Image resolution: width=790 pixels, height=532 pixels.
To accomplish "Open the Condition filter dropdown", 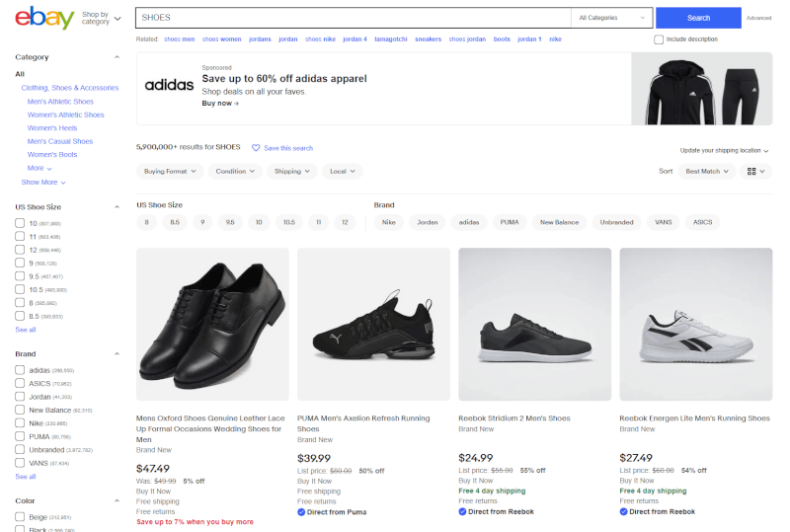I will (235, 172).
